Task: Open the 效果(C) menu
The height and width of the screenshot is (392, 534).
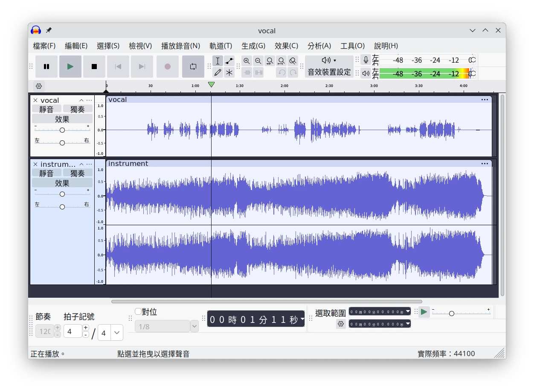Action: point(286,46)
